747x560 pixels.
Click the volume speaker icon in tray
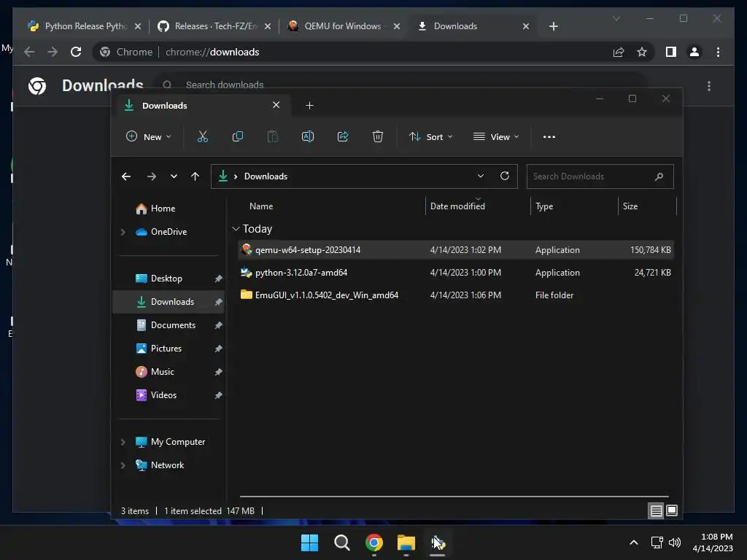coord(675,542)
